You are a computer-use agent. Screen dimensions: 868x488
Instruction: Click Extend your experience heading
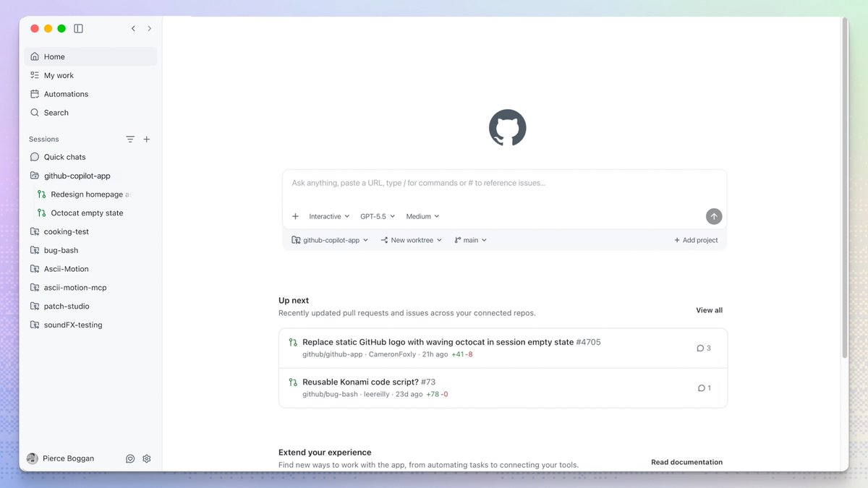tap(325, 453)
